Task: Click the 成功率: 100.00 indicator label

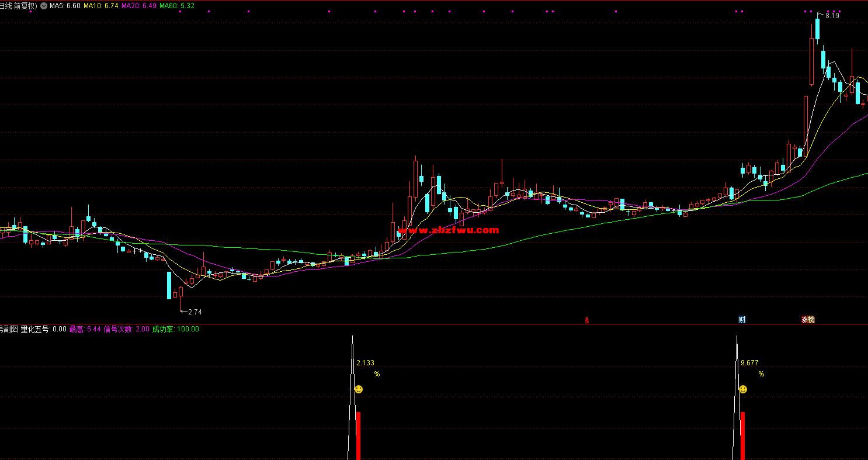Action: click(x=175, y=329)
